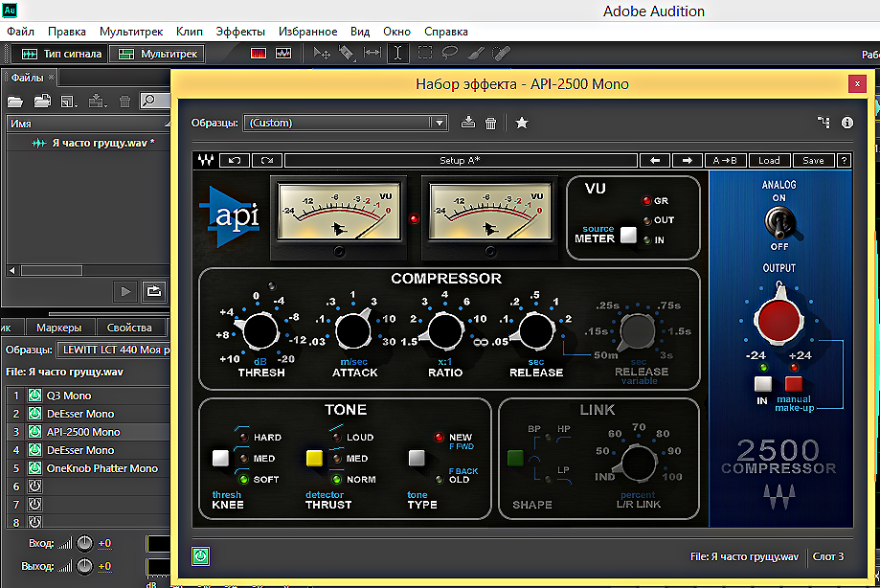880x588 pixels.
Task: Toggle the yellow detector THRUST button
Action: pos(314,459)
